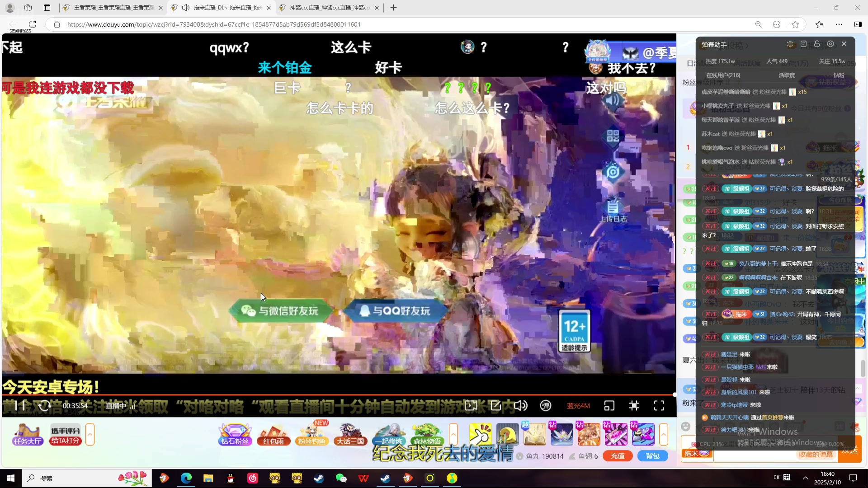Open mini-window picture-in-picture mode
Screen dimensions: 868x488
609,405
